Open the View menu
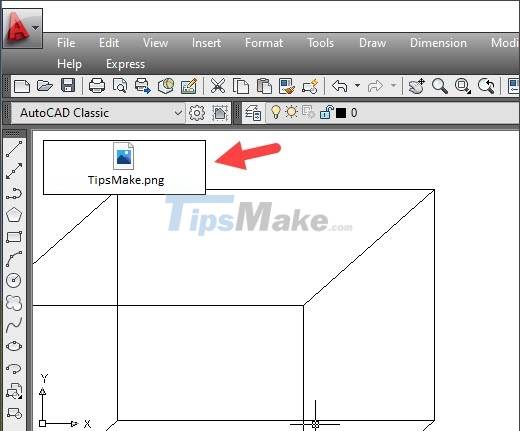The width and height of the screenshot is (520, 431). point(155,43)
